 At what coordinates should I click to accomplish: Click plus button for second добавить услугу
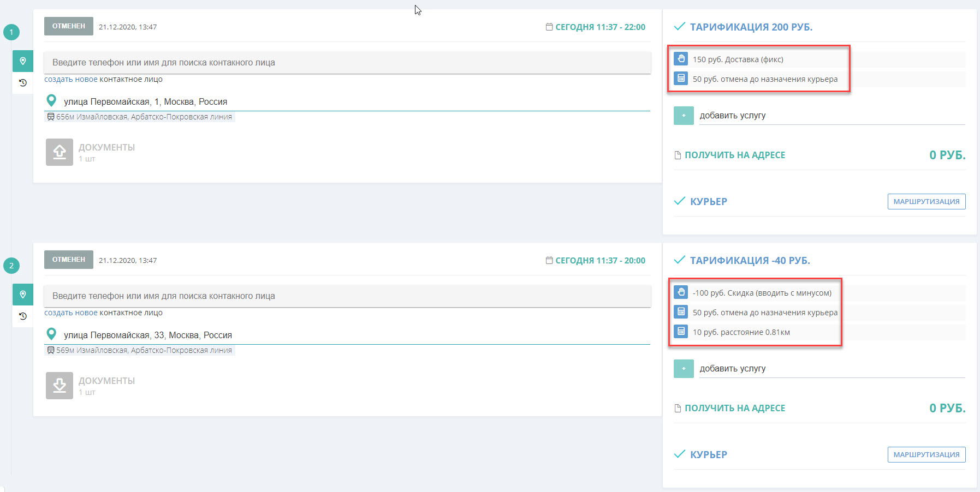(x=684, y=369)
